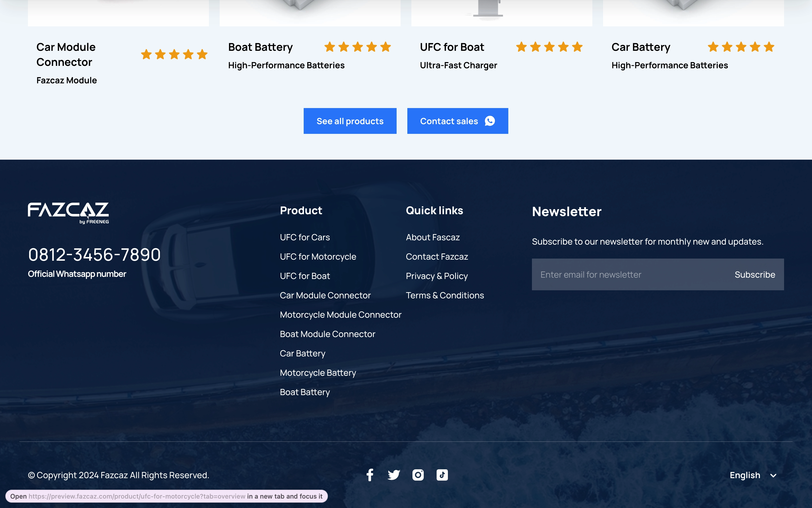This screenshot has width=812, height=508.
Task: Open the About Fascaz link
Action: tap(433, 237)
